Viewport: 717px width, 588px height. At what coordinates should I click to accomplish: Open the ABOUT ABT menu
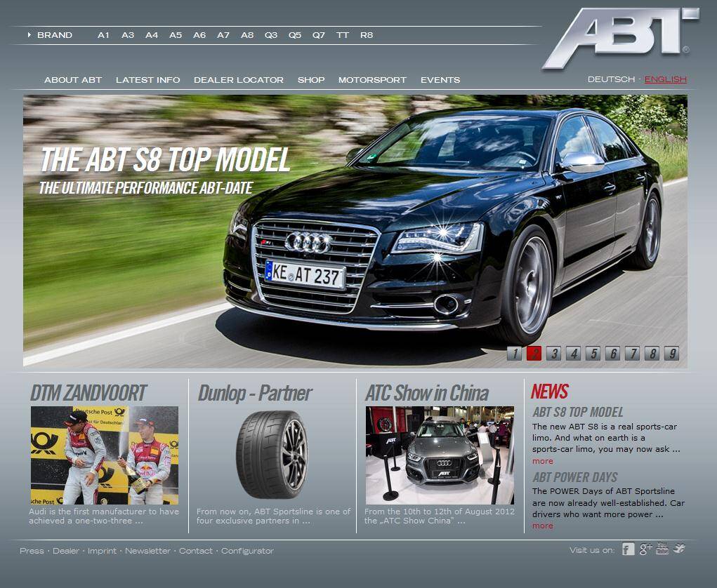pyautogui.click(x=73, y=80)
